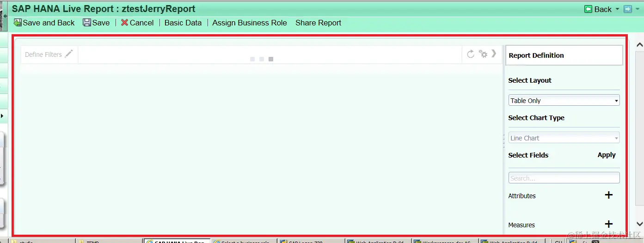The image size is (644, 243).
Task: Open report settings via the gears icon
Action: 483,54
